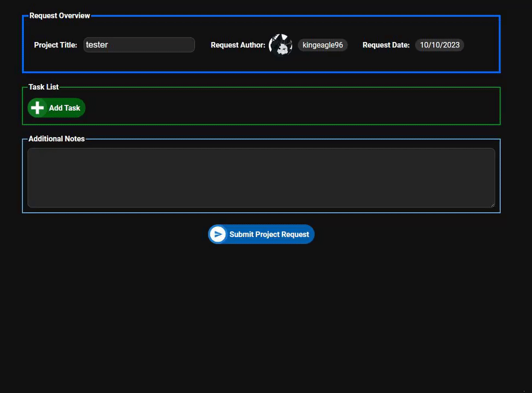Screen dimensions: 532x393
Task: Click the Task List section heading
Action: pyautogui.click(x=44, y=87)
